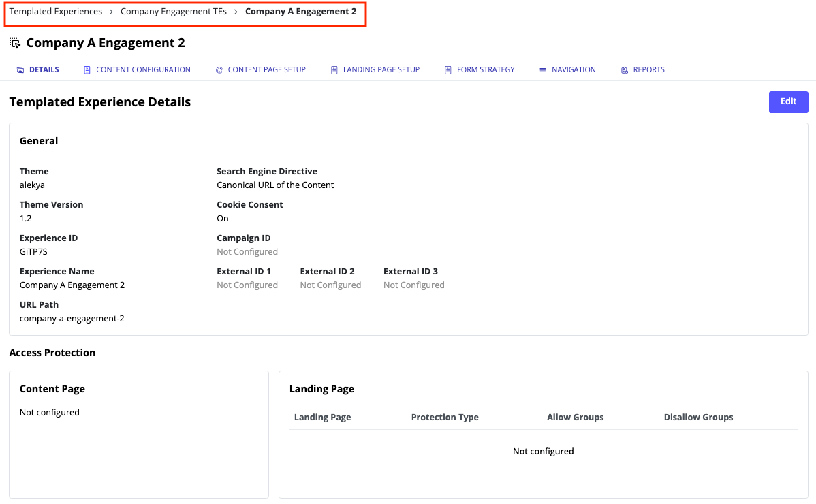Click the Navigation list icon
The height and width of the screenshot is (504, 816).
tap(543, 69)
